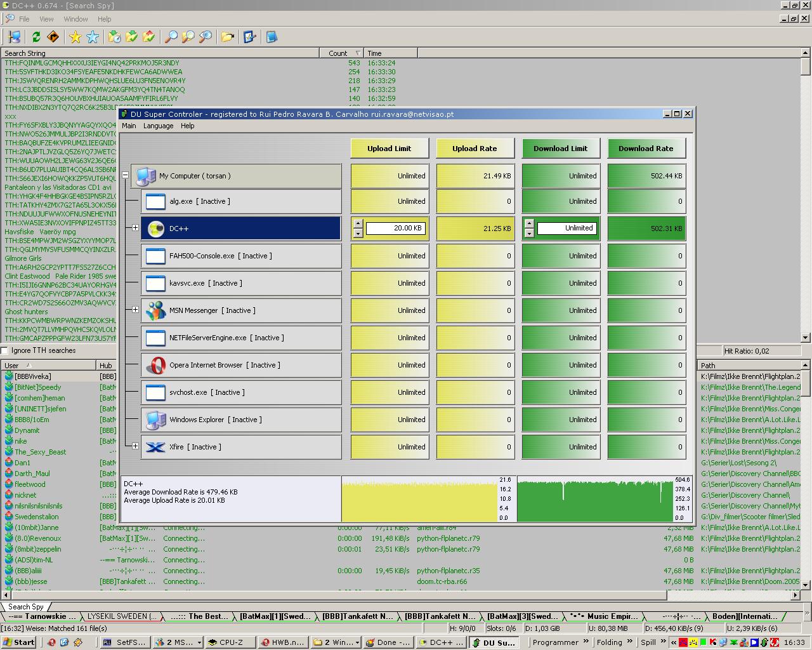Click up arrow on DC++ download limit
Image resolution: width=812 pixels, height=650 pixels.
tap(529, 223)
